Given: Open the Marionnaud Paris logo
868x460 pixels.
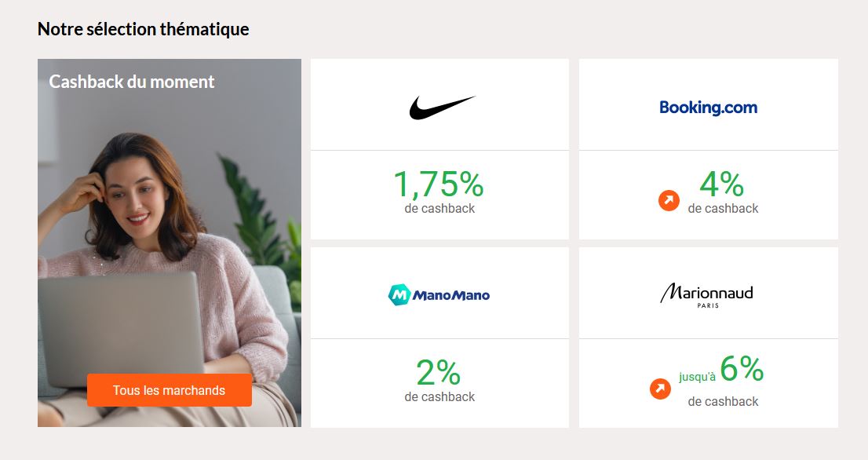Looking at the screenshot, I should [707, 294].
